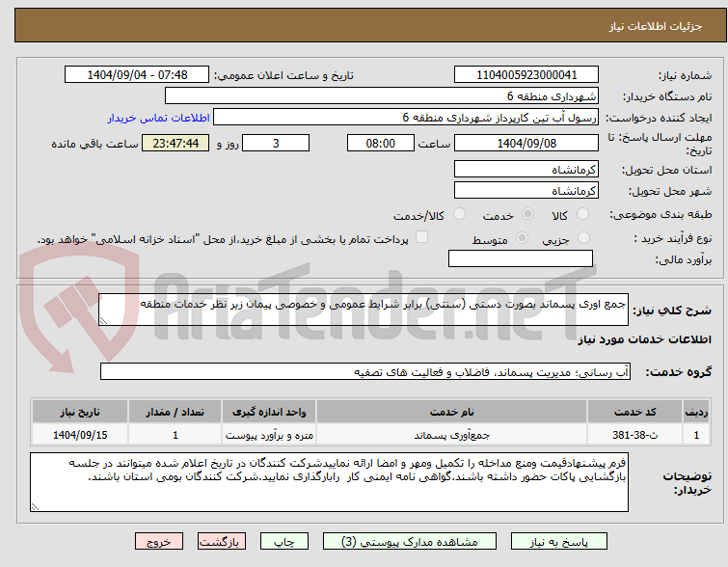Click service name cell جمع‌آوری پسماند
Screen dimensions: 728x567
[x=452, y=435]
